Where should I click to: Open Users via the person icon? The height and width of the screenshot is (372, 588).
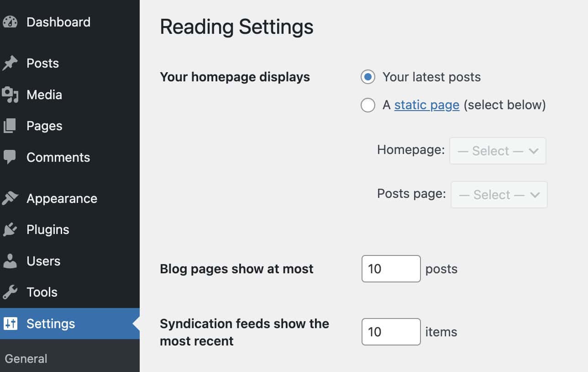(x=10, y=261)
